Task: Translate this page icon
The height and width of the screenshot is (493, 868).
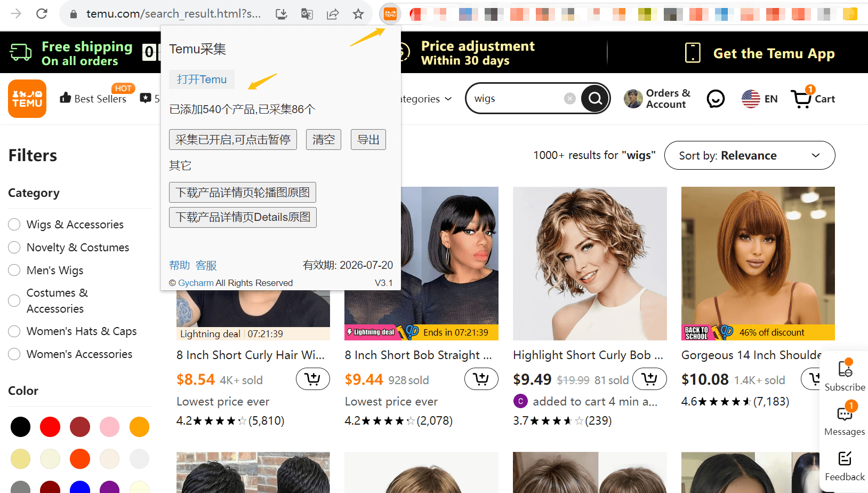Action: coord(307,14)
